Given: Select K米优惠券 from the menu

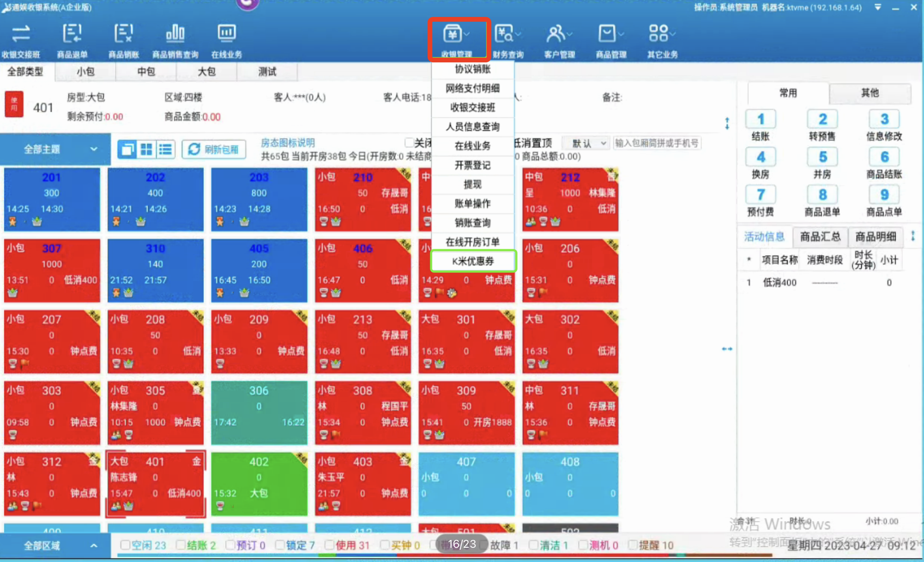Looking at the screenshot, I should point(473,261).
